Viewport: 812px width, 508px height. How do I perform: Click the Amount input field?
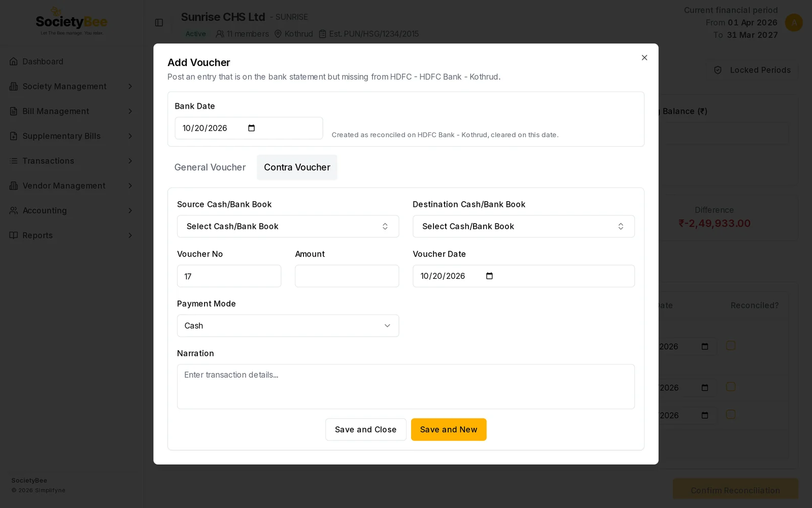[347, 276]
